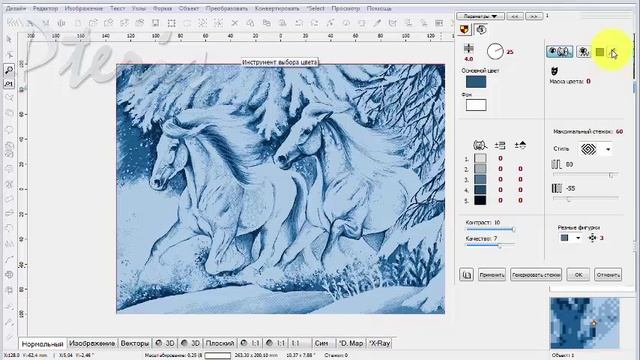This screenshot has height=360, width=640.
Task: Click the olive green square swatch
Action: [600, 52]
